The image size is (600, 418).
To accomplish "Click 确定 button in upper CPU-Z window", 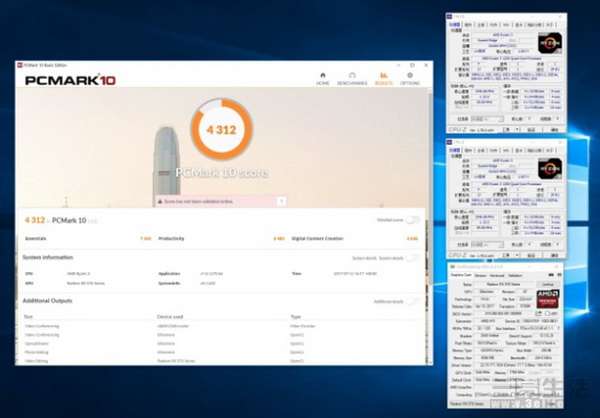I will 554,130.
